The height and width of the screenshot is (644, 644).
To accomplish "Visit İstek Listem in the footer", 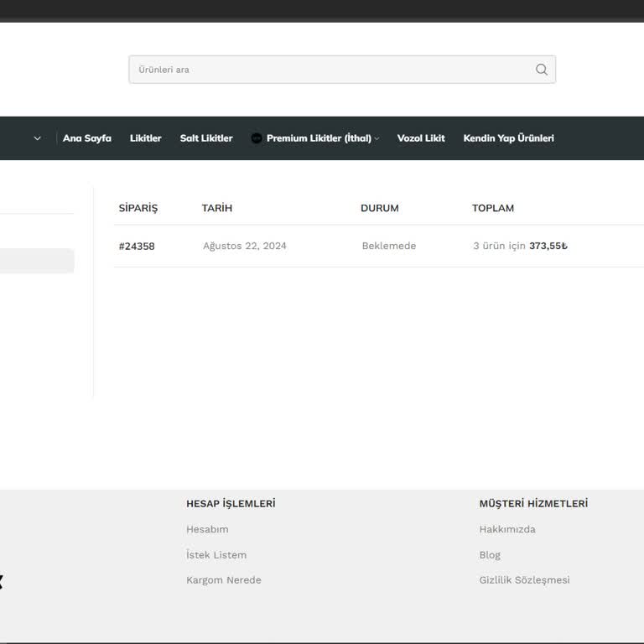I will (216, 555).
